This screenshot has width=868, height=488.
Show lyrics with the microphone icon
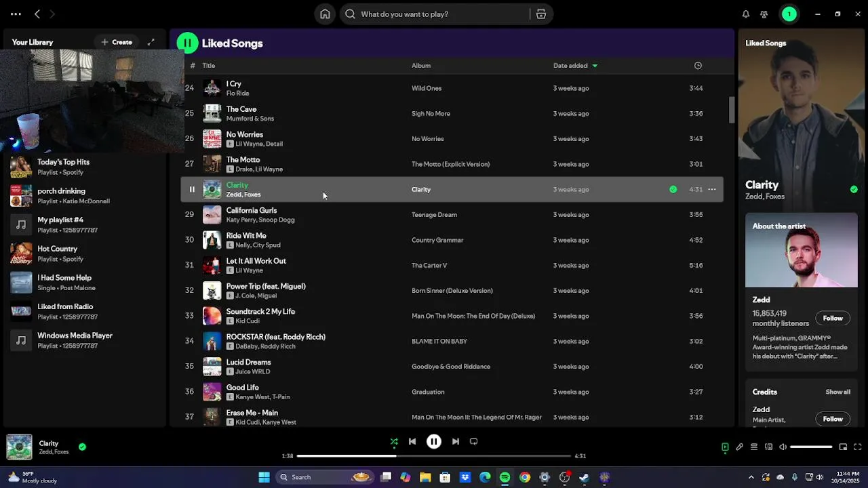click(x=740, y=447)
